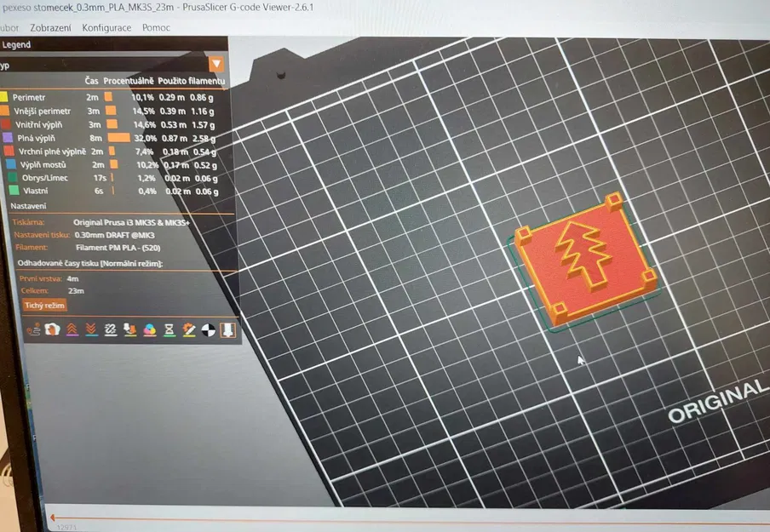Open the Zobrazení menu

50,28
